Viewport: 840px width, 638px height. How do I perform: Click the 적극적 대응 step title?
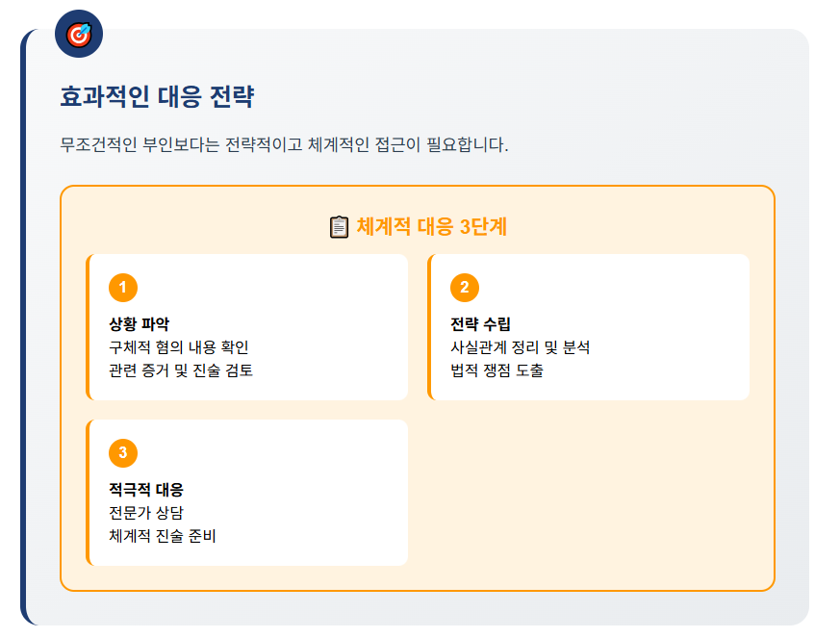(146, 489)
